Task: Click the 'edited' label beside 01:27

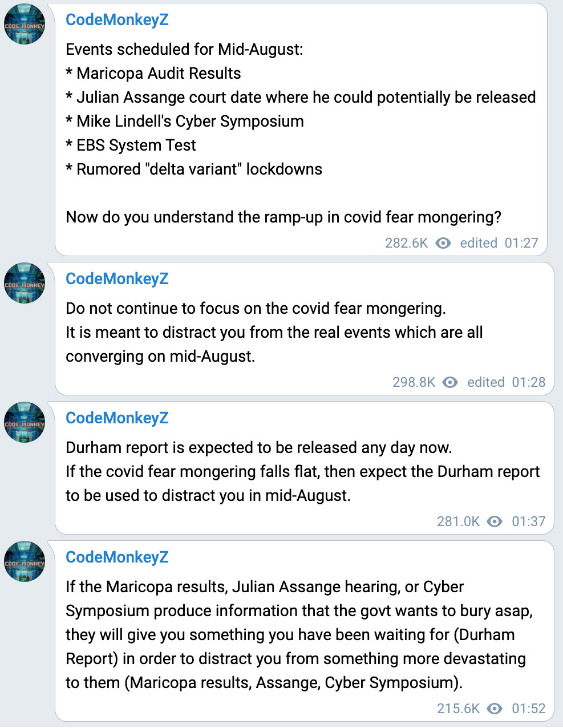Action: click(479, 243)
